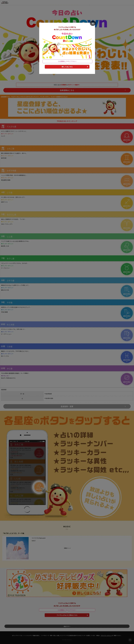Open Aquarius (みずがめ座) 続きを見る icon
The width and height of the screenshot is (134, 644).
[127, 181]
